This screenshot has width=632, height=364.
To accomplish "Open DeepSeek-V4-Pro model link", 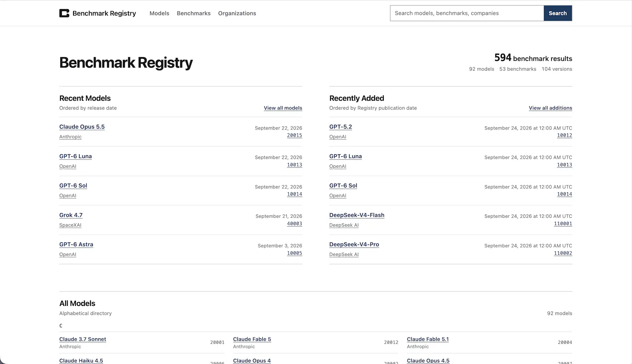I will [x=354, y=244].
